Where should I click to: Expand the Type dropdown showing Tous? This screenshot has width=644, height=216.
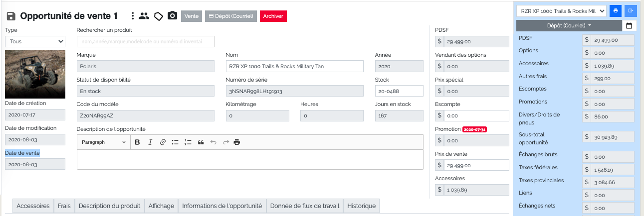(35, 42)
